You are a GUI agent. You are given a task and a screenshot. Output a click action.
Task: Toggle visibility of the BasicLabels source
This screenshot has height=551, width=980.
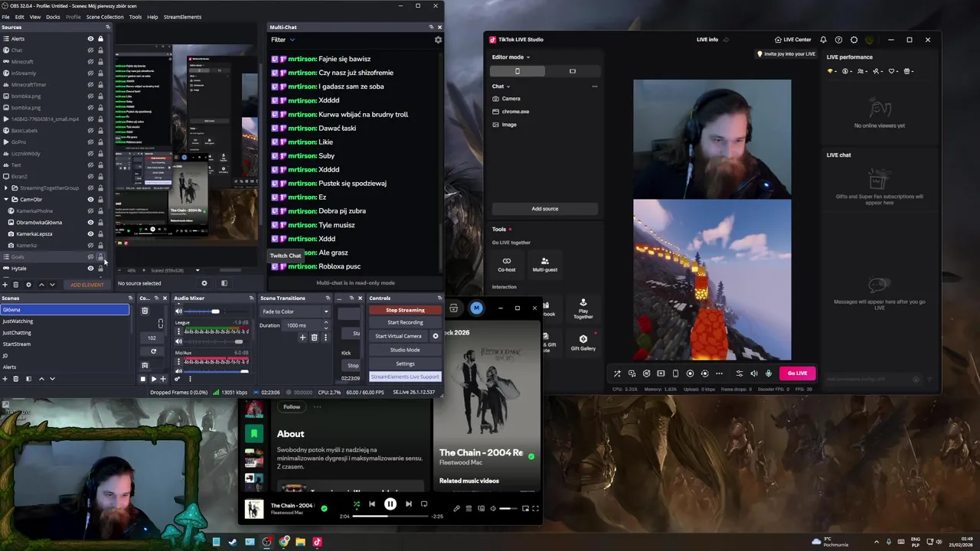click(90, 130)
